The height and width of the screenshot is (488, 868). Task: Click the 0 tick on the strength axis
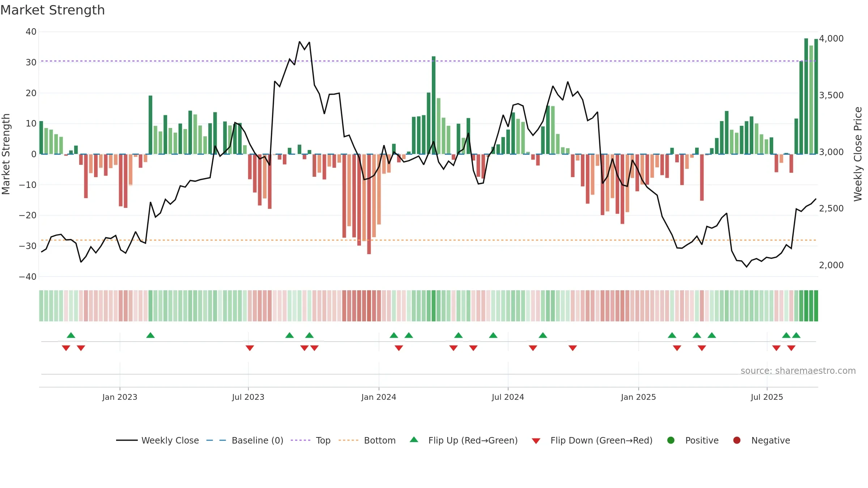pyautogui.click(x=34, y=154)
